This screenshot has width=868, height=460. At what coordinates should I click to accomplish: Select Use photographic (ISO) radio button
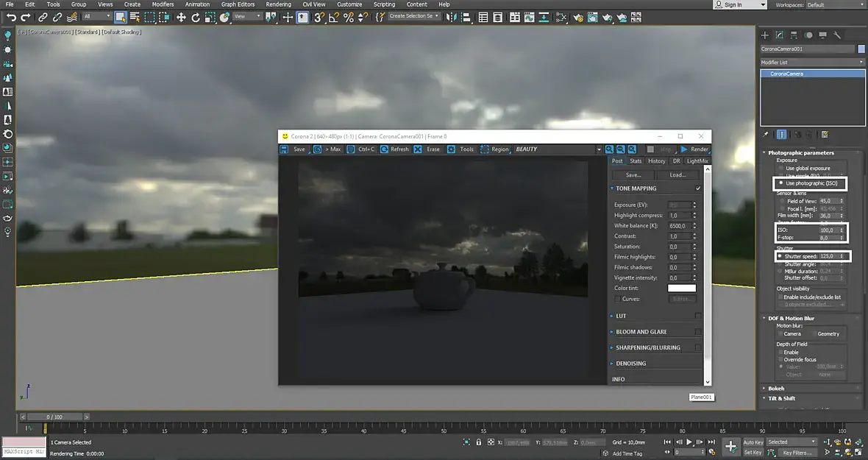coord(781,183)
